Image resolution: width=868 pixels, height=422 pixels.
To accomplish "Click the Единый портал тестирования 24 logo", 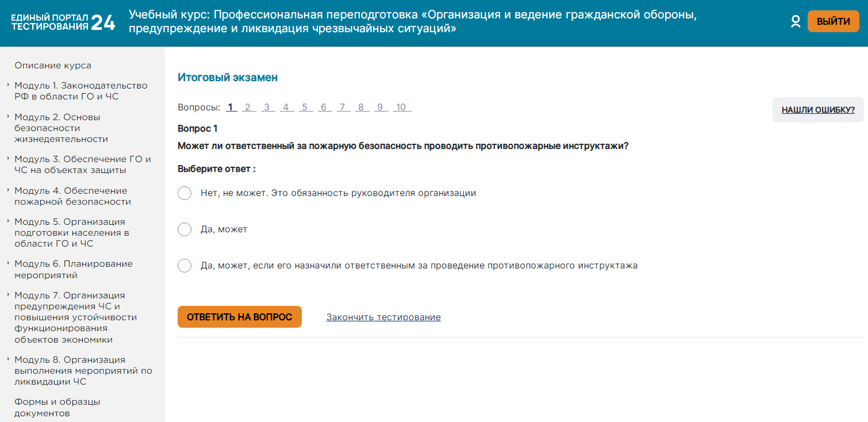I will click(x=63, y=22).
